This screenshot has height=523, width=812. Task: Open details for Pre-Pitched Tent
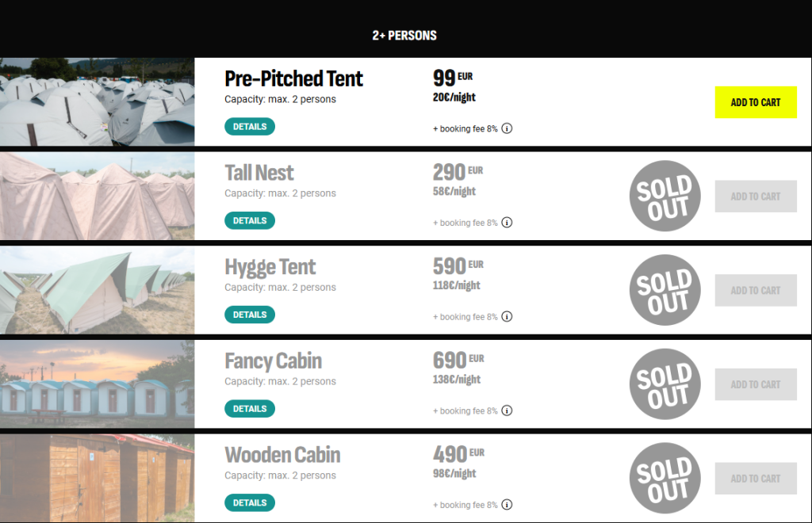click(x=250, y=127)
